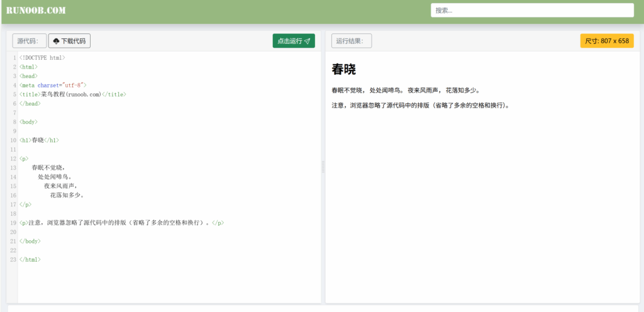Click the yellow 尺寸: 807 x 658 badge
Viewport: 644px width, 312px height.
click(606, 41)
